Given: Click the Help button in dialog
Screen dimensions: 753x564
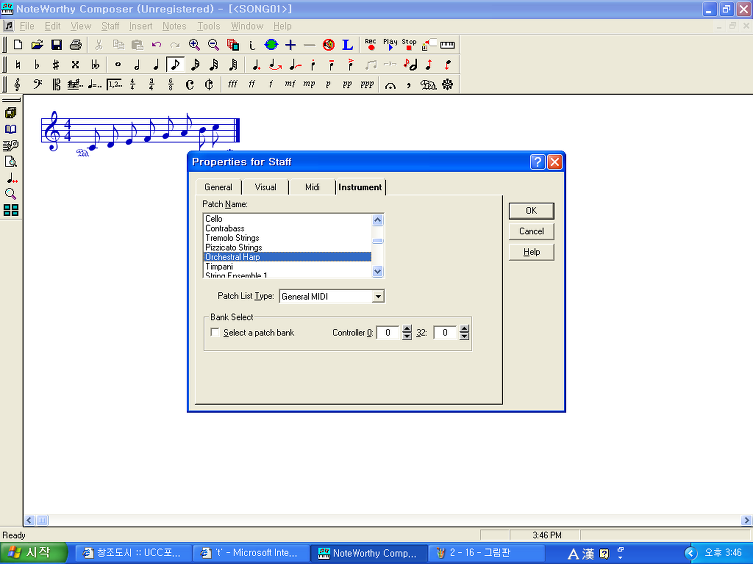Looking at the screenshot, I should click(x=531, y=252).
